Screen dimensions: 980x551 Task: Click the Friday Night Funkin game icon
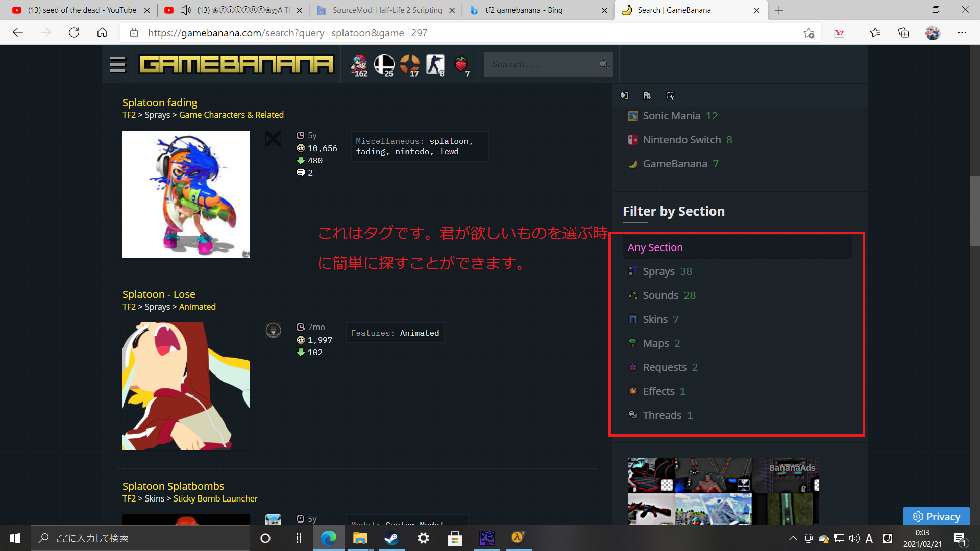[x=359, y=64]
